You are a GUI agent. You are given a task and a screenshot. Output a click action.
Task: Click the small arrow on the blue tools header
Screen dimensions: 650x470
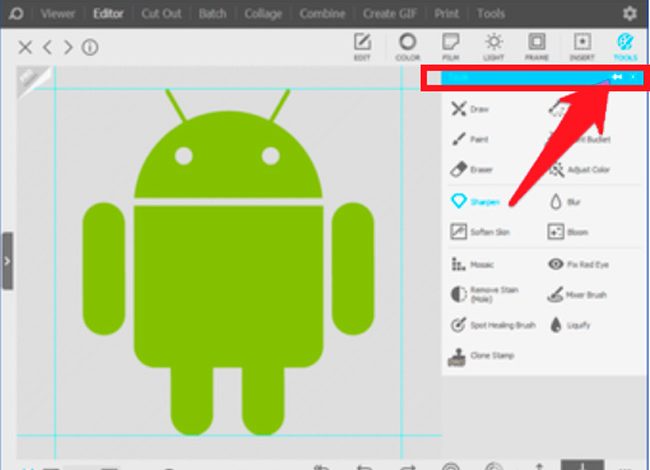(x=633, y=77)
